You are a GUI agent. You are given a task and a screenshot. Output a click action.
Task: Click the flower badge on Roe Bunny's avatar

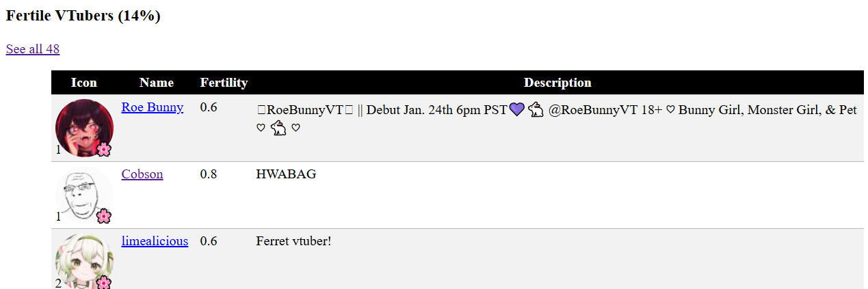click(103, 149)
